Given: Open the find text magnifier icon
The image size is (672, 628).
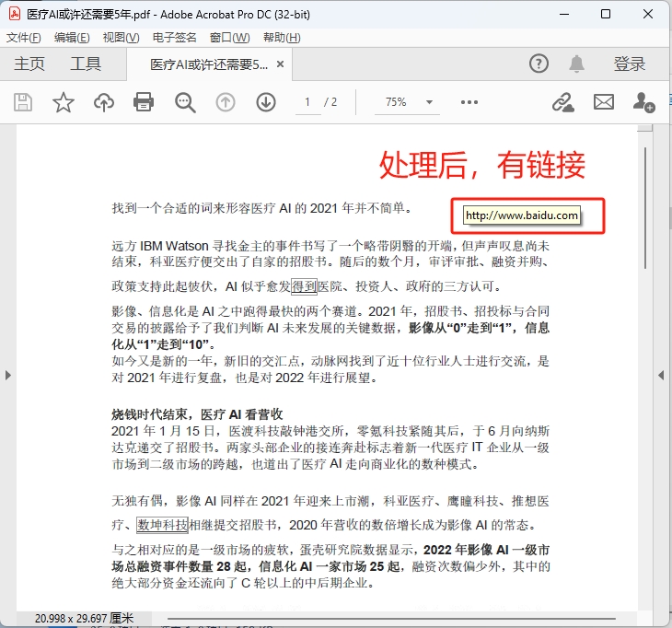Looking at the screenshot, I should click(185, 103).
